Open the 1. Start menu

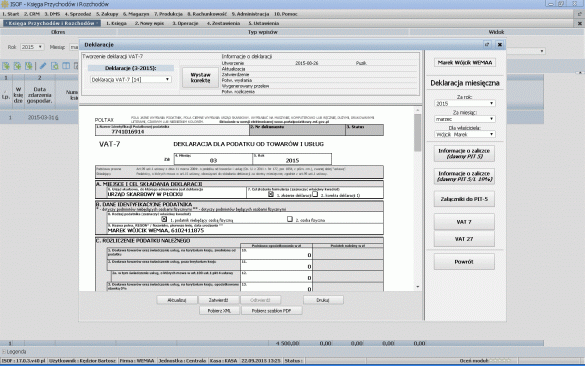point(10,14)
